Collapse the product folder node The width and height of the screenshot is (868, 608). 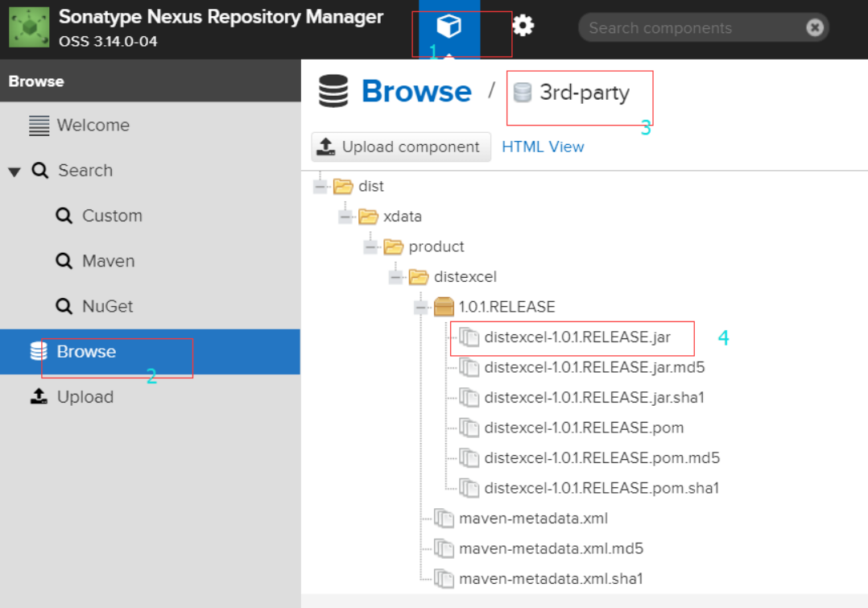pos(370,247)
